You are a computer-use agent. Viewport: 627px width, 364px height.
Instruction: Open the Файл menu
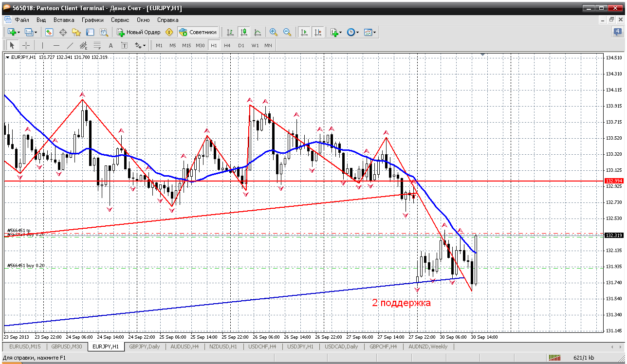point(22,20)
